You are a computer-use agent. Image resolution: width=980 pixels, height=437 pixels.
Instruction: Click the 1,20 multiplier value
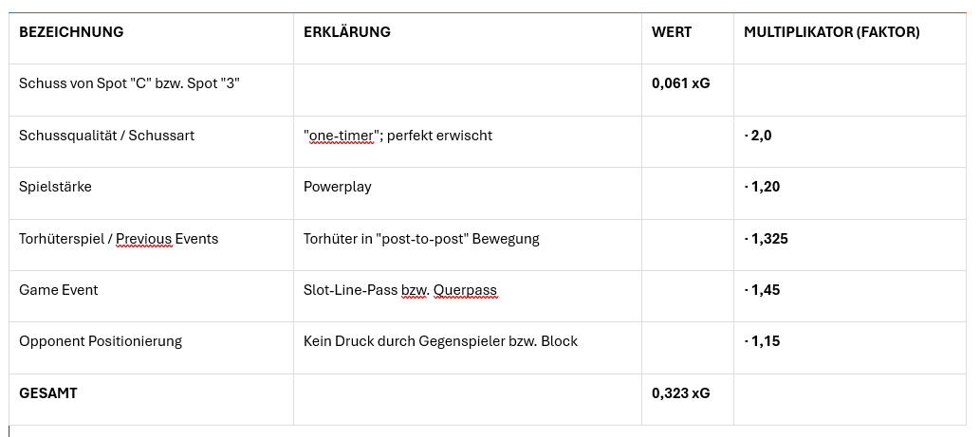click(x=762, y=187)
